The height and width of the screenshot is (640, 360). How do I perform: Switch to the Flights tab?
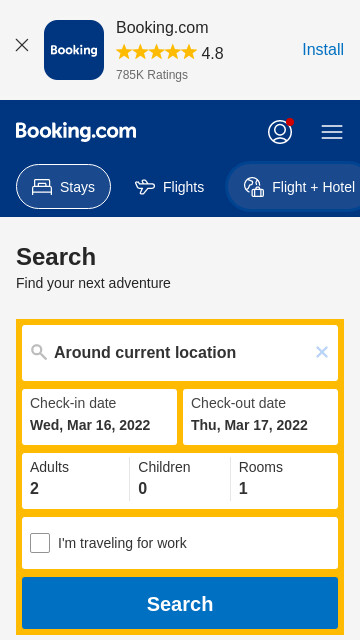click(169, 187)
